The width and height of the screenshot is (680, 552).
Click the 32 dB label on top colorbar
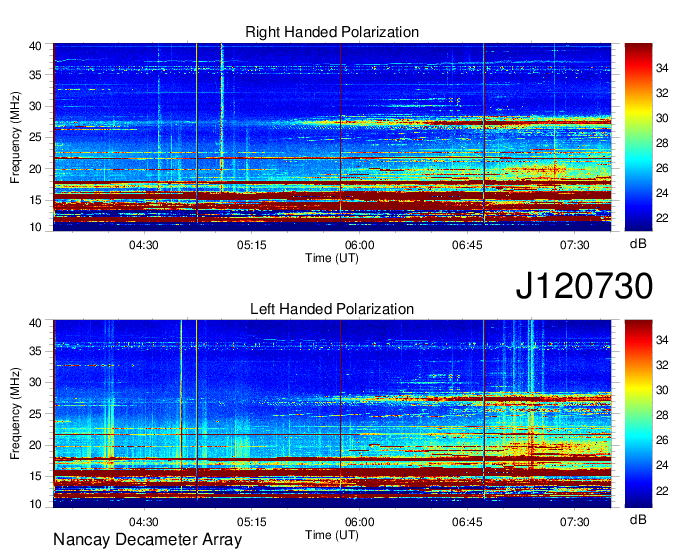click(662, 93)
